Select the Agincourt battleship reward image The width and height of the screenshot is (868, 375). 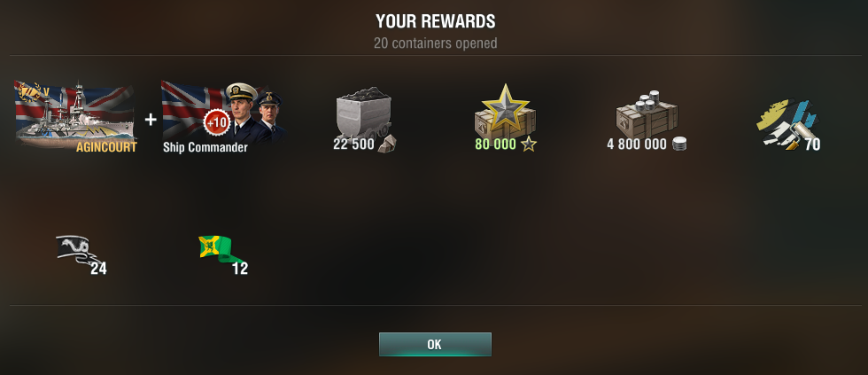point(75,115)
